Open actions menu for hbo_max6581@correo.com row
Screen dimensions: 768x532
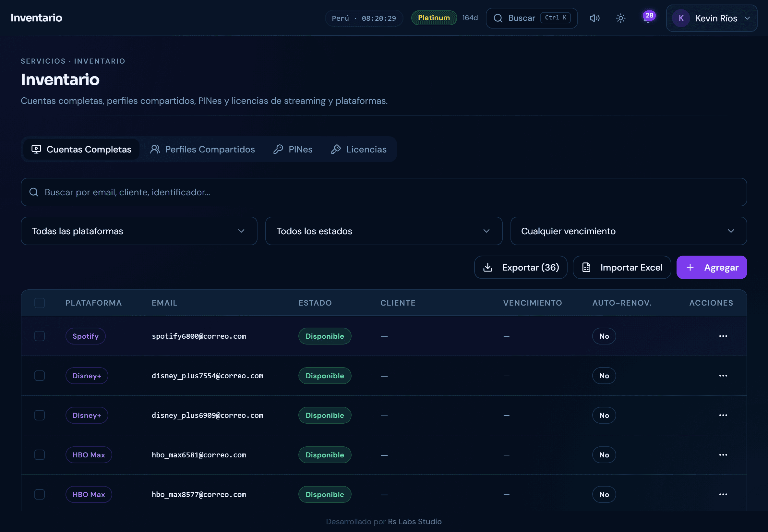tap(723, 455)
